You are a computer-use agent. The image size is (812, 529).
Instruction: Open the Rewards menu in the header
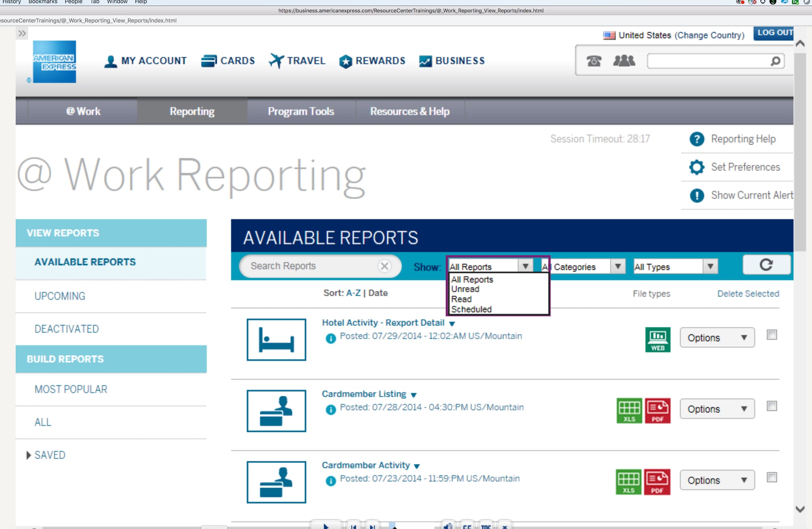(x=372, y=61)
